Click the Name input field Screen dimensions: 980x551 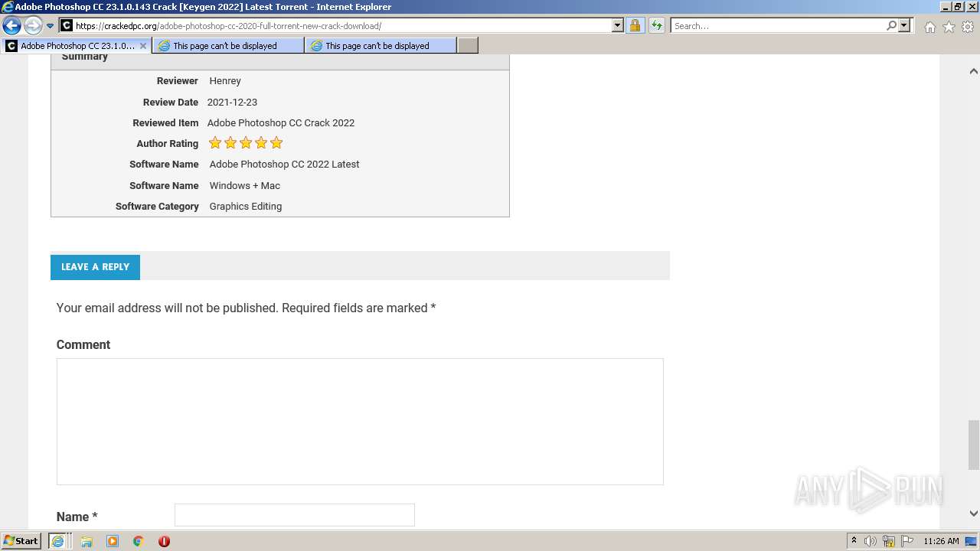(295, 515)
